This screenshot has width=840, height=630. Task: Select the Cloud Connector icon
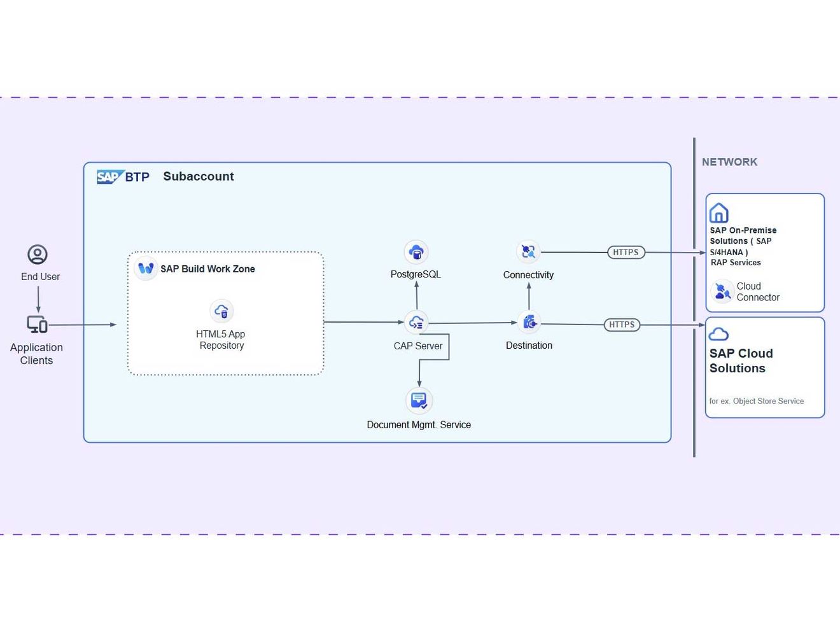tap(722, 291)
